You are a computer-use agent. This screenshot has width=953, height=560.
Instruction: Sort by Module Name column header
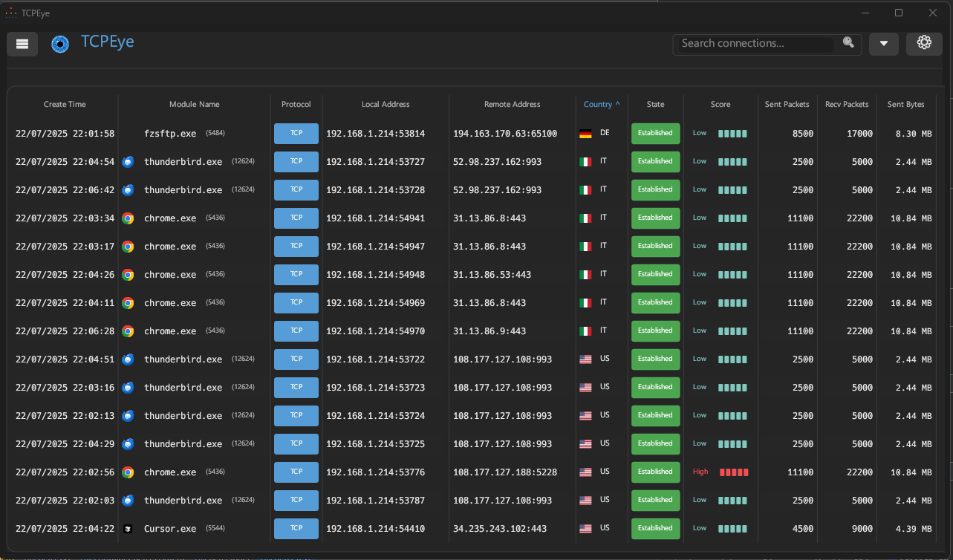click(x=195, y=105)
